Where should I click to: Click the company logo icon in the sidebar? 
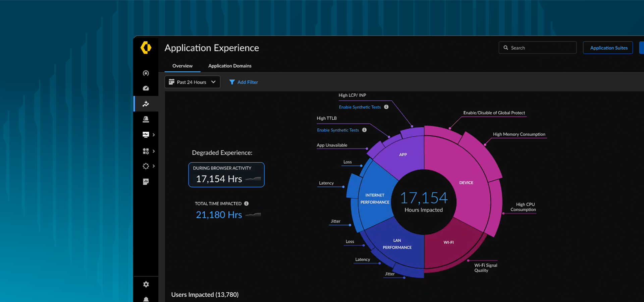[146, 48]
